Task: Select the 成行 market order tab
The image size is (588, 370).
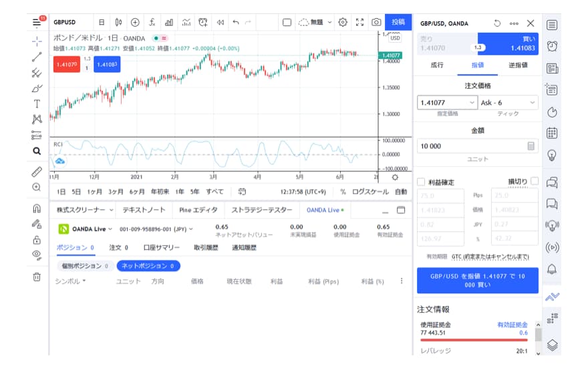Action: coord(437,65)
